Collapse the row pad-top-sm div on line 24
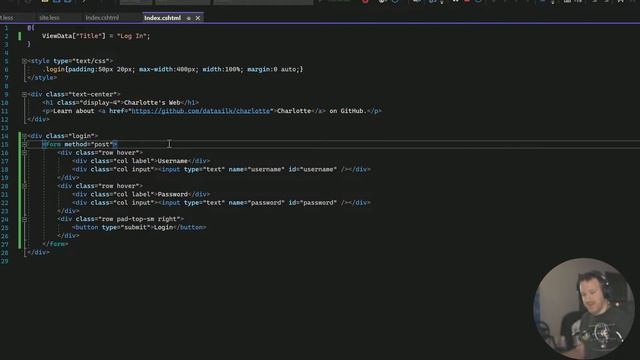640x360 pixels. tap(24, 219)
